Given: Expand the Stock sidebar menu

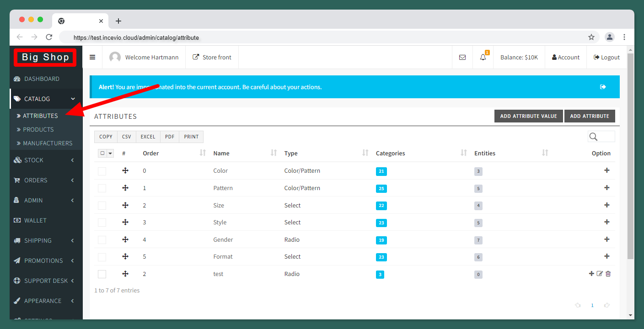Looking at the screenshot, I should 43,160.
